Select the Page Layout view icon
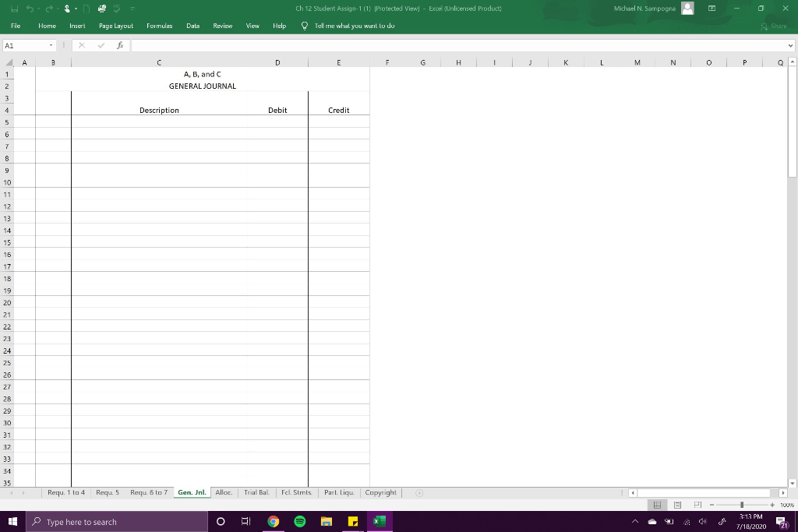Image resolution: width=798 pixels, height=532 pixels. coord(677,505)
